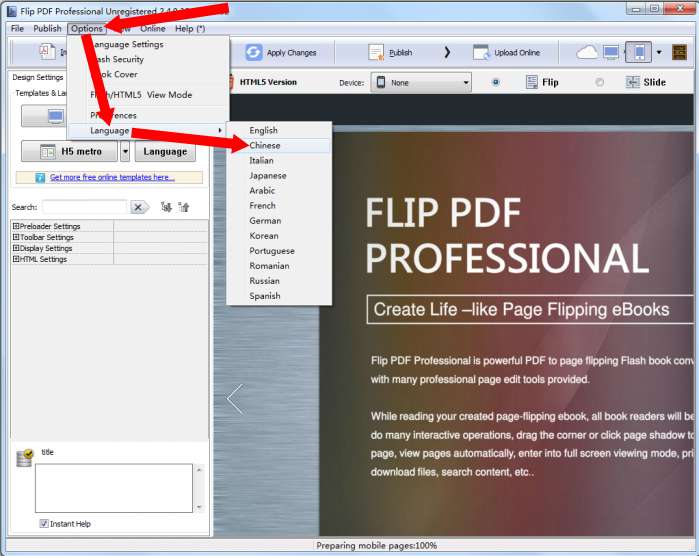Image resolution: width=699 pixels, height=556 pixels.
Task: Click the info icon beside templates link
Action: click(x=40, y=177)
